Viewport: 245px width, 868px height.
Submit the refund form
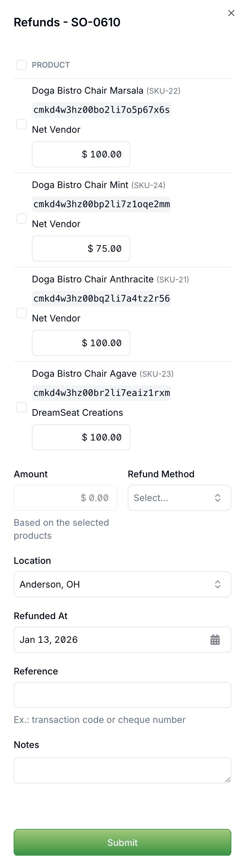pos(122,842)
